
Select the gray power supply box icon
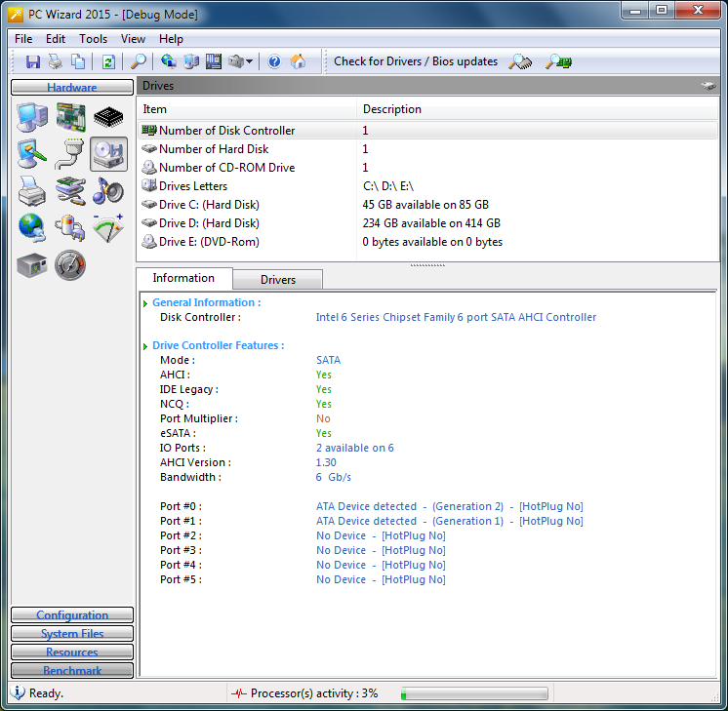coord(32,265)
